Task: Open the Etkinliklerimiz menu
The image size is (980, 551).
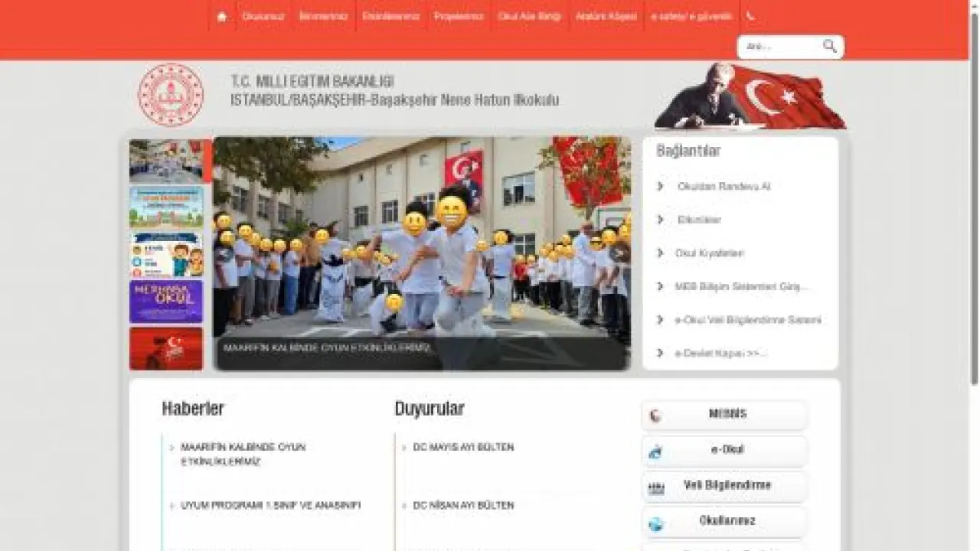Action: [x=390, y=16]
